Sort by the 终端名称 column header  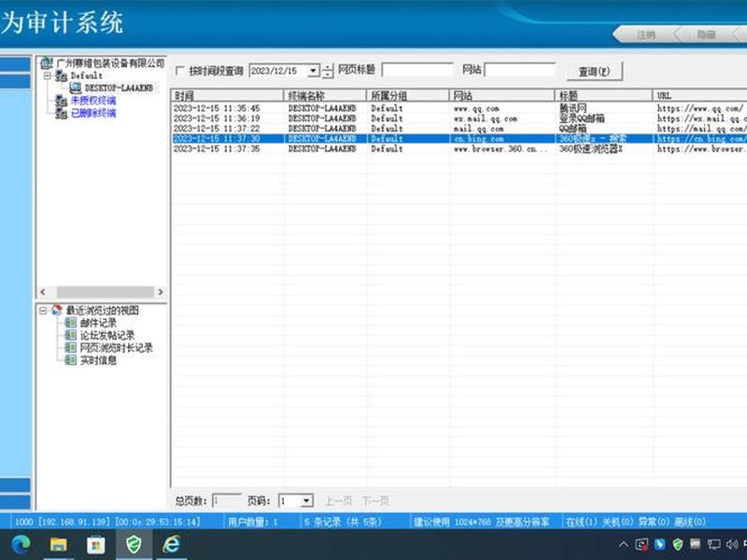(325, 95)
